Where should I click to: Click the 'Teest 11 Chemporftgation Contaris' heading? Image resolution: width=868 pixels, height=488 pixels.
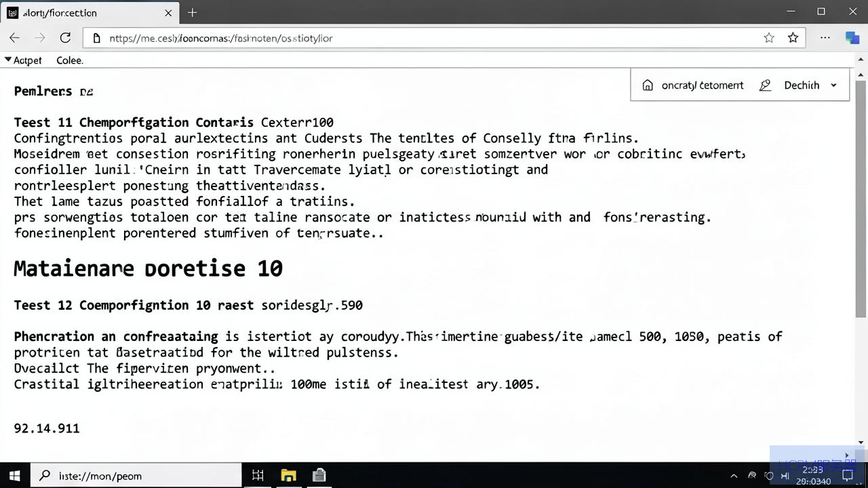tap(134, 123)
